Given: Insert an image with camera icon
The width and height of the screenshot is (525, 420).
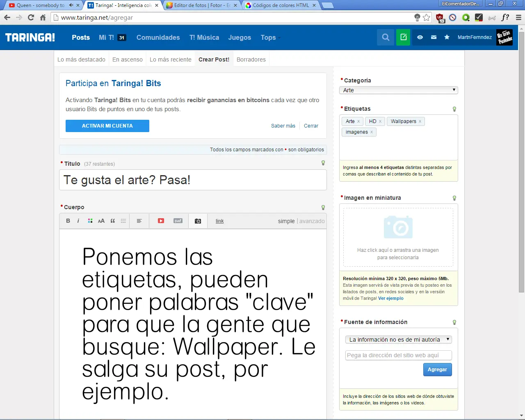Looking at the screenshot, I should tap(198, 221).
